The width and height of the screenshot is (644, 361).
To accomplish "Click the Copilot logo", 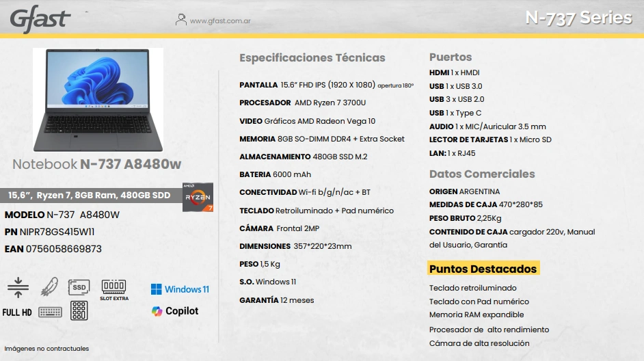I will click(175, 311).
